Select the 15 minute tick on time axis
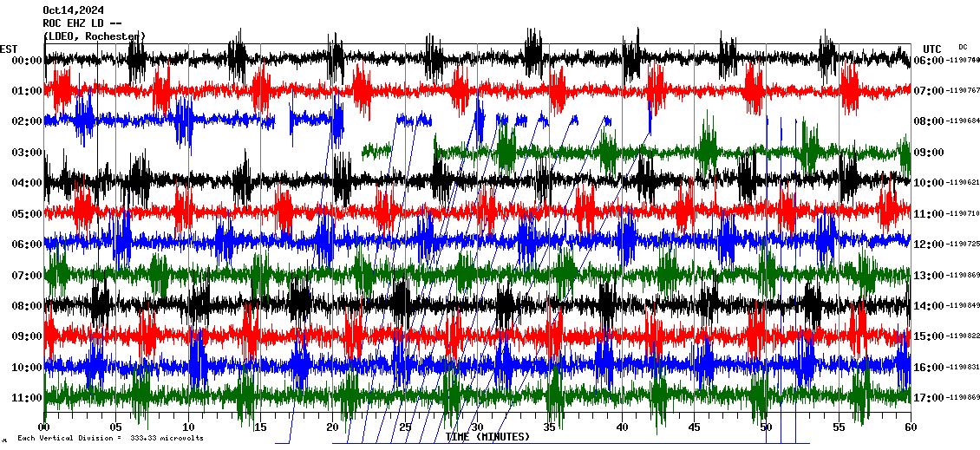This screenshot has width=980, height=450. 259,427
